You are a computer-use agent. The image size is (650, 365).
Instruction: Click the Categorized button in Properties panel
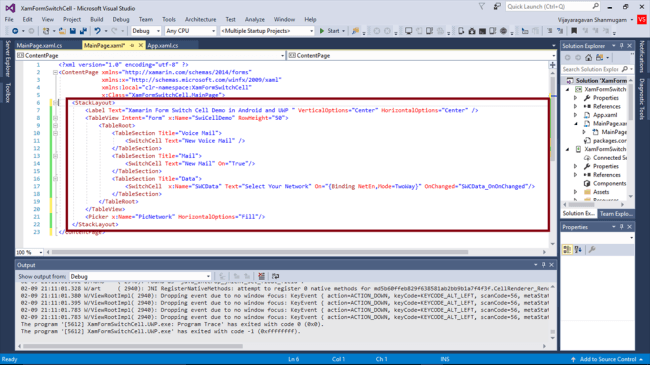567,249
